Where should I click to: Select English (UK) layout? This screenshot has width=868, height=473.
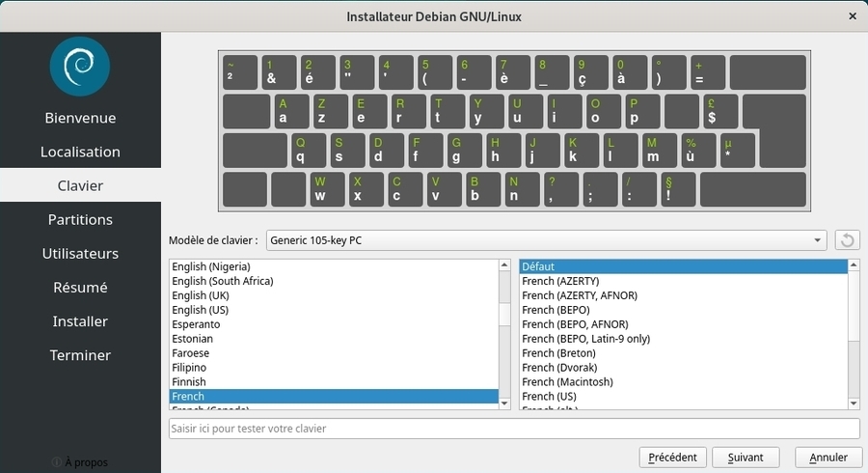click(334, 295)
